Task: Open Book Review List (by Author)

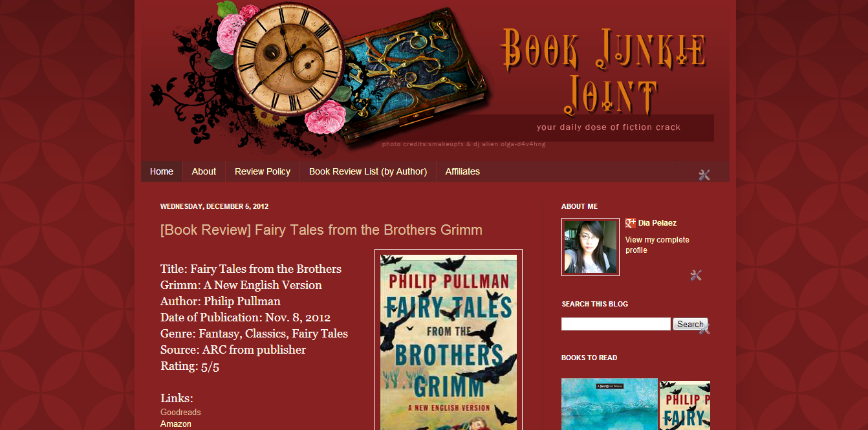Action: click(x=368, y=171)
